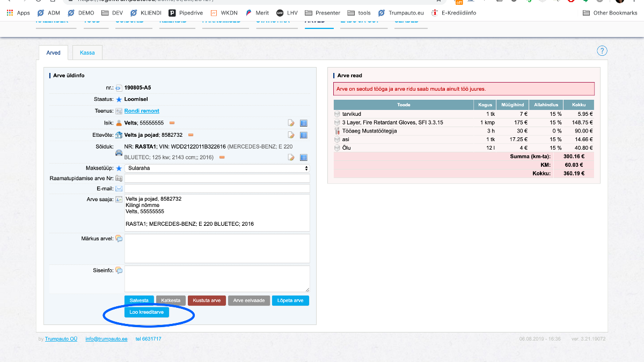Click the edit icon in the Isik row
This screenshot has height=362, width=644.
pos(291,123)
